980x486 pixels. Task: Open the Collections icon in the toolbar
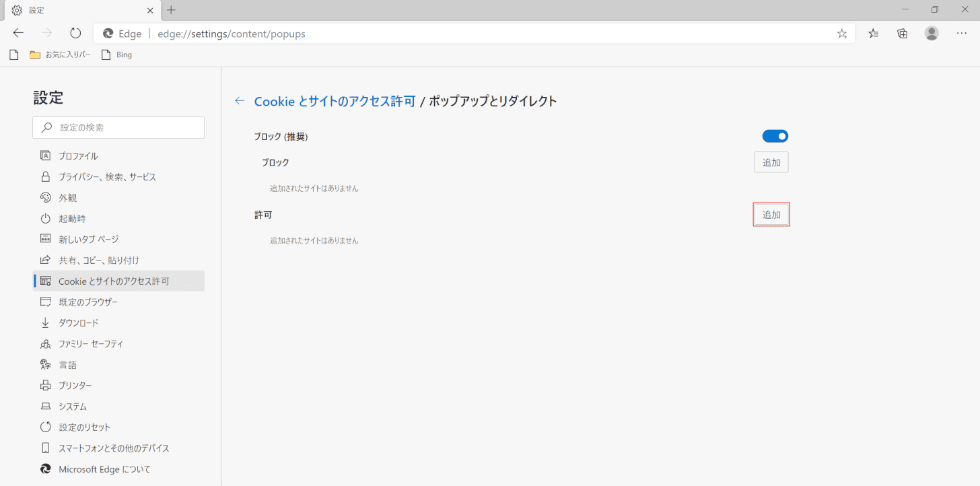[903, 34]
